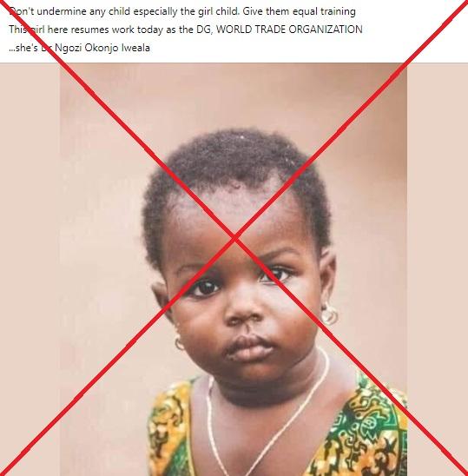Screen dimensions: 468x476
Task: Click the blurred margin left of the photo
Action: coord(30,269)
